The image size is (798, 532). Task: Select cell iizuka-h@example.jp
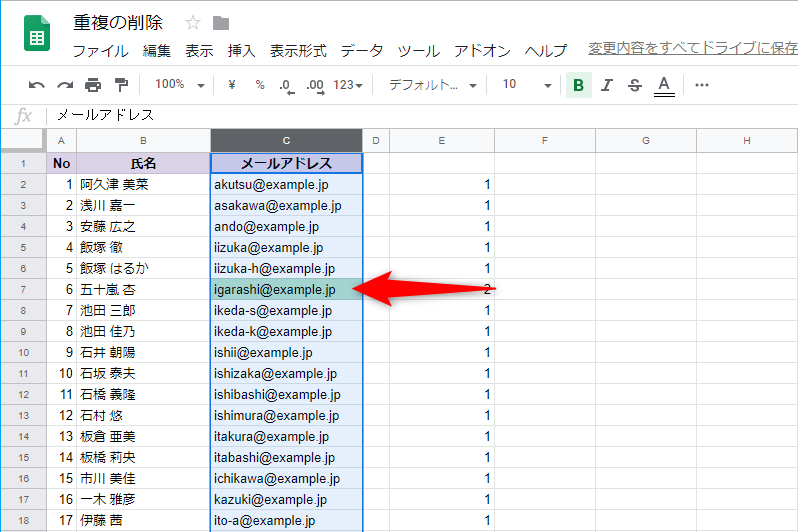coord(287,268)
